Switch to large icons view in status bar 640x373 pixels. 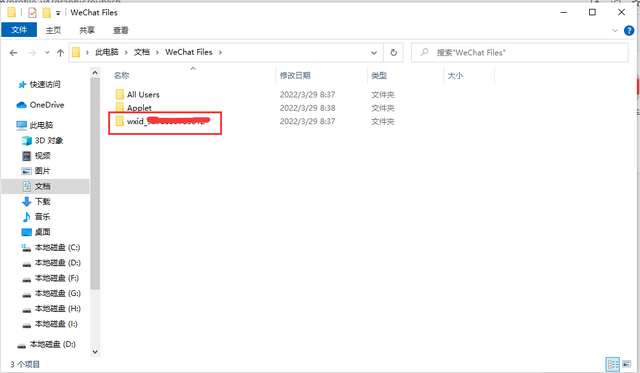click(x=627, y=364)
